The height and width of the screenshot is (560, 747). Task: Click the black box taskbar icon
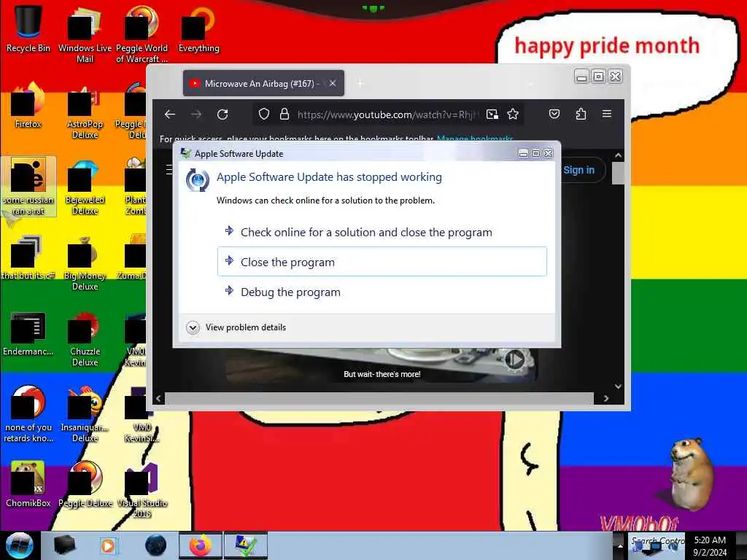(64, 545)
